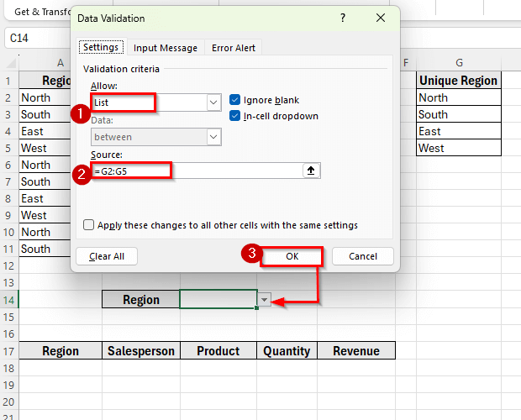Image resolution: width=521 pixels, height=420 pixels.
Task: Click cell A5 containing West
Action: coord(45,148)
